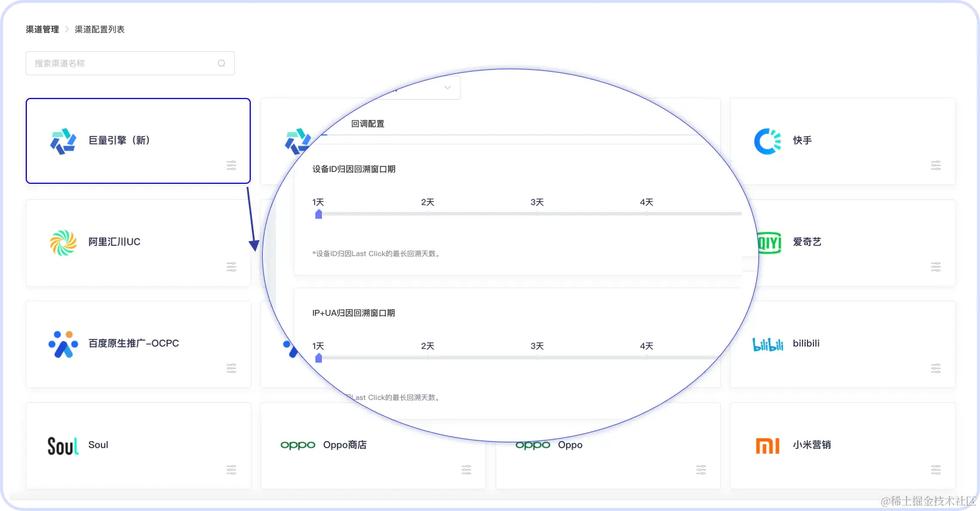Open settings icon on Oppo商店 card
Image resolution: width=980 pixels, height=511 pixels.
pos(466,470)
